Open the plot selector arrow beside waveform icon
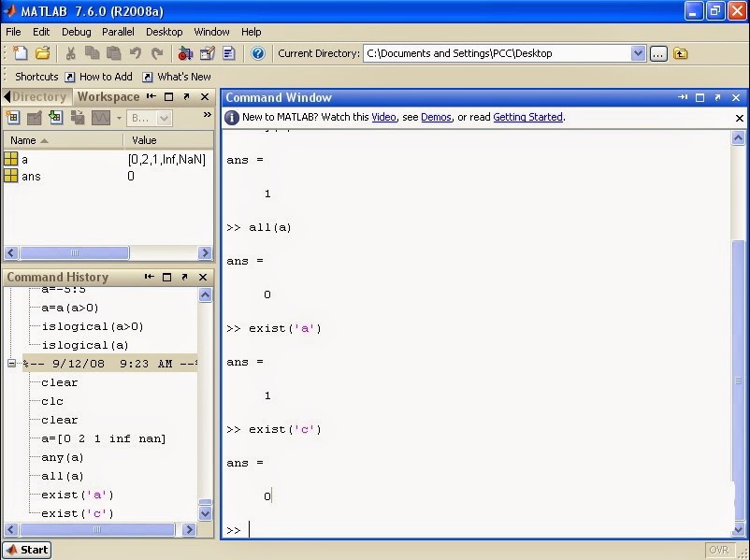This screenshot has width=750, height=560. click(118, 118)
